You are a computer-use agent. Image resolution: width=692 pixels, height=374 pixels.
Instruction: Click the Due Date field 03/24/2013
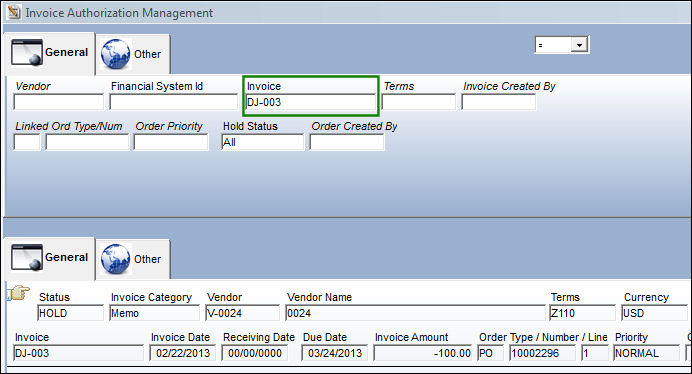pyautogui.click(x=335, y=353)
